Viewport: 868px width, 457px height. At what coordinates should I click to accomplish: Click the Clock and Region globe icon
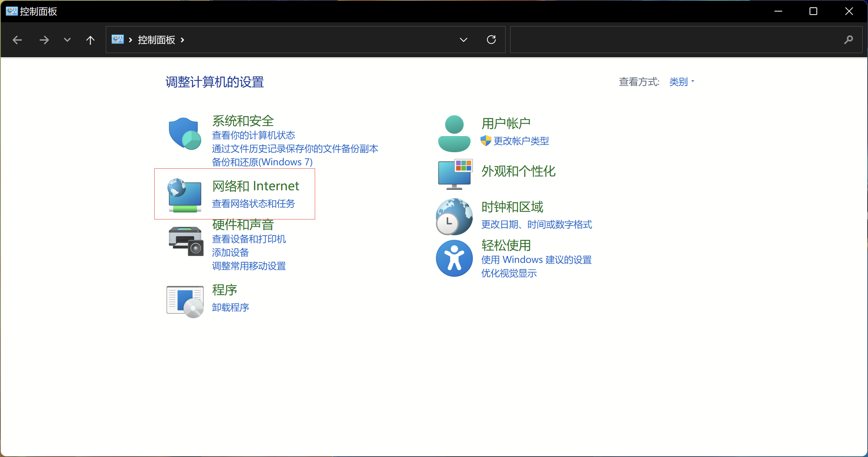[454, 216]
